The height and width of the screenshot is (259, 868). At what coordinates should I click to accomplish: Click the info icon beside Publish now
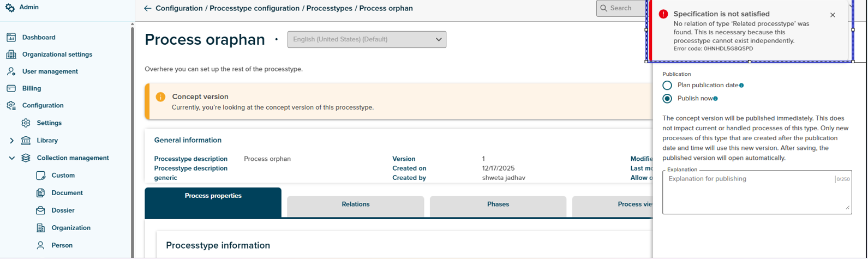[x=715, y=99]
